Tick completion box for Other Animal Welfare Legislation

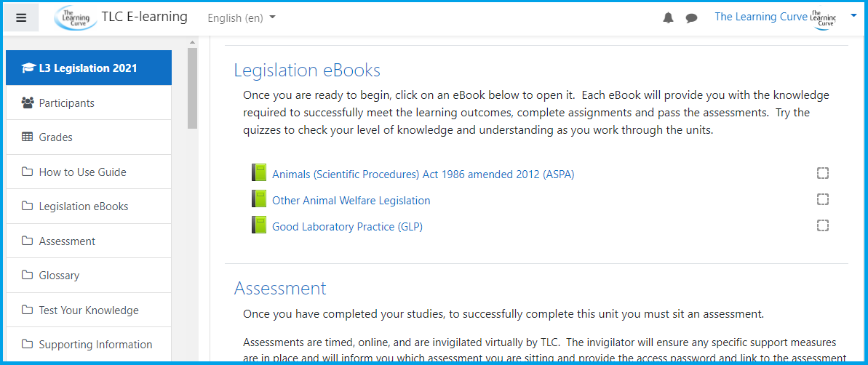[823, 199]
